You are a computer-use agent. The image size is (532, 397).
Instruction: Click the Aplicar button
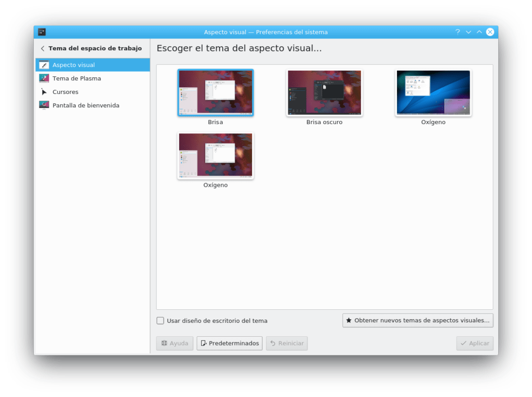(475, 343)
